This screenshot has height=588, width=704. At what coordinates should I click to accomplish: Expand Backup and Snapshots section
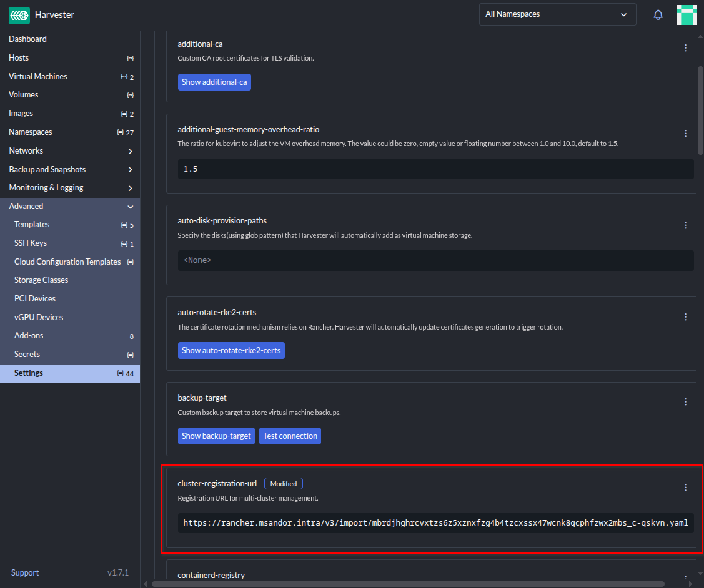[x=130, y=170]
